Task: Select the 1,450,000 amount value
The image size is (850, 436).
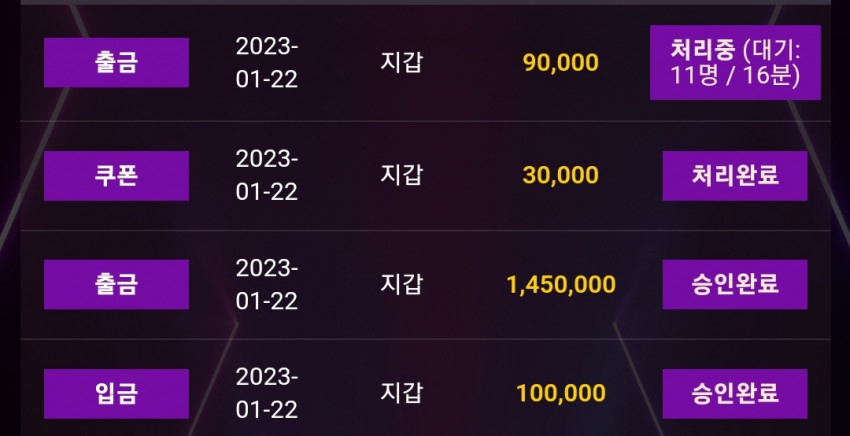Action: click(x=561, y=285)
